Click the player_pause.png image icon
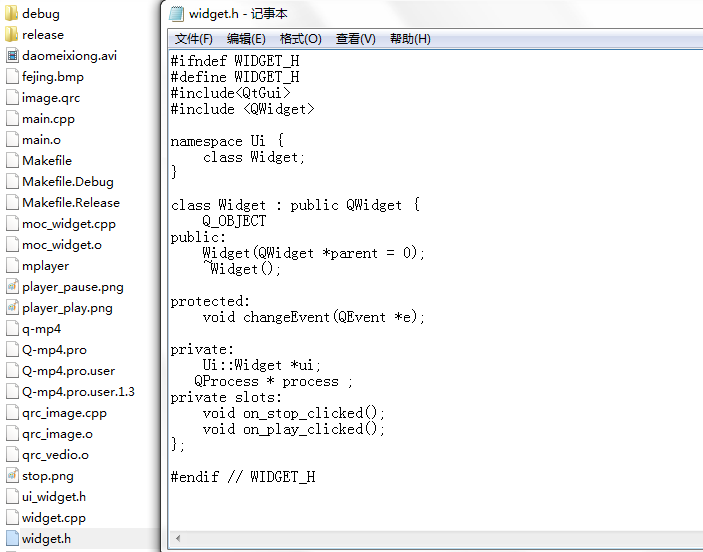 [x=13, y=287]
